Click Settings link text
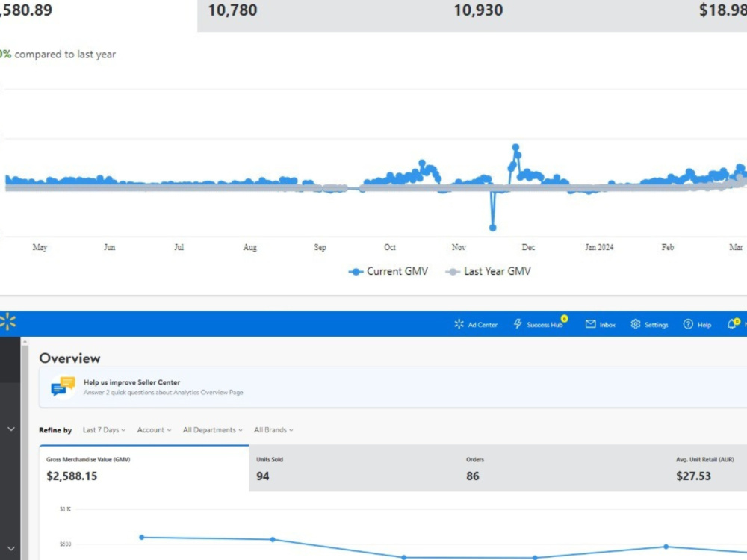747x560 pixels. (x=656, y=325)
